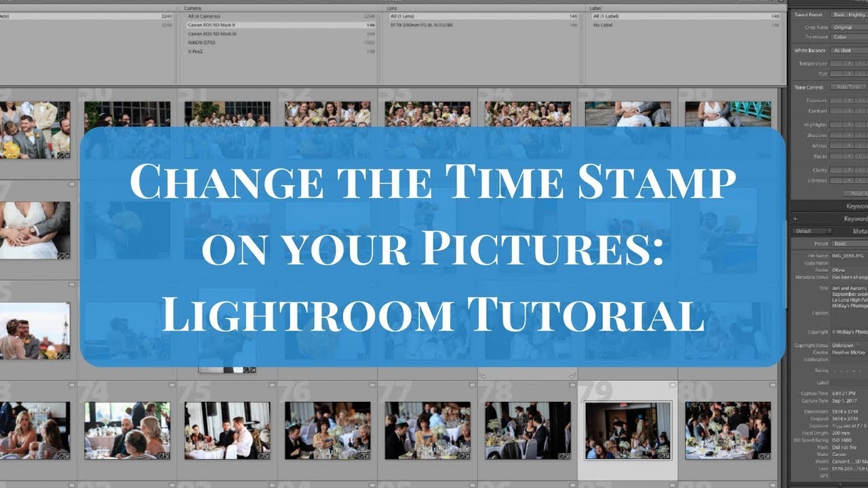Select the highlighted thumbnail in cell 79

pyautogui.click(x=627, y=430)
